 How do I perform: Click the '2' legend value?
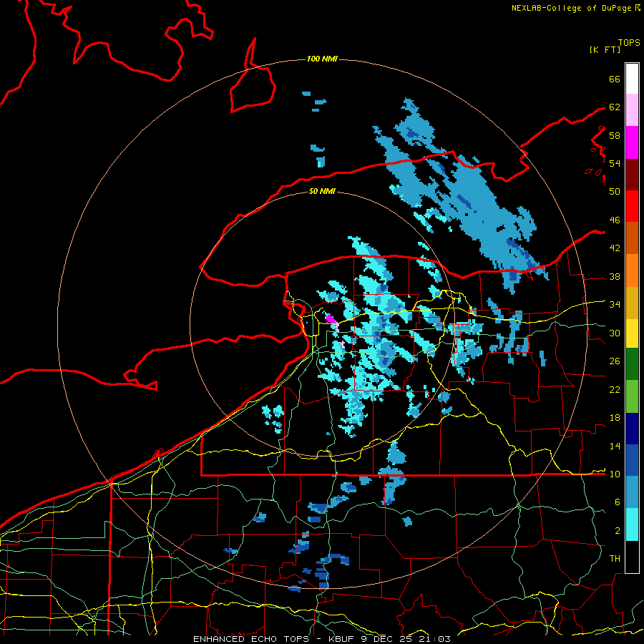(x=618, y=531)
